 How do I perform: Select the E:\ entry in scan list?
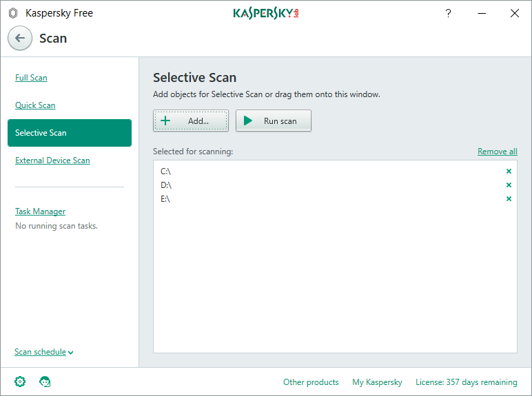coord(335,198)
